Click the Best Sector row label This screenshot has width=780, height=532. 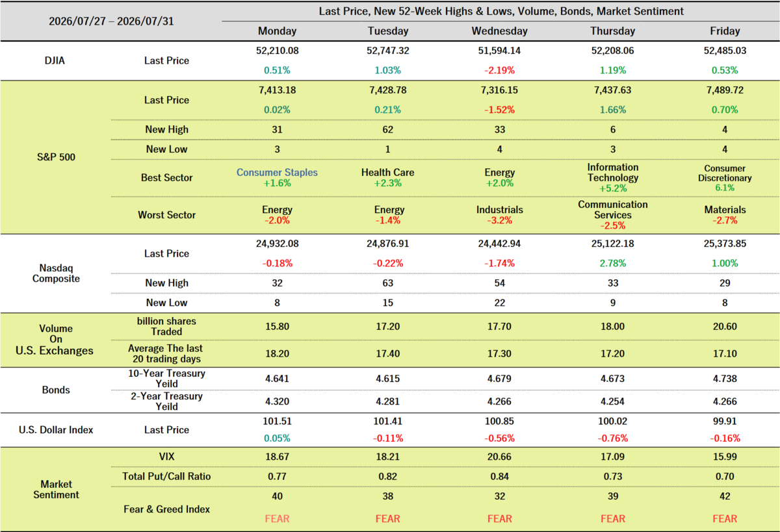coord(167,177)
